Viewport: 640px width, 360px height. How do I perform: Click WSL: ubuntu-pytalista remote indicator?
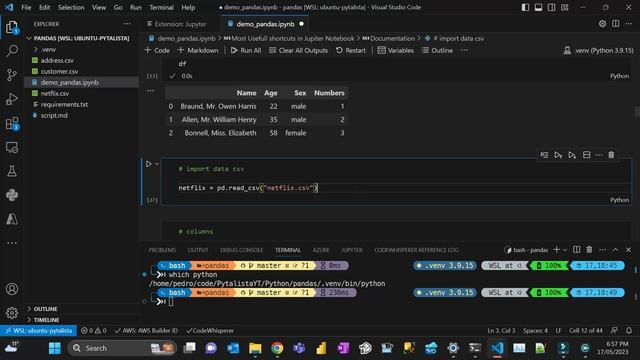tap(39, 330)
